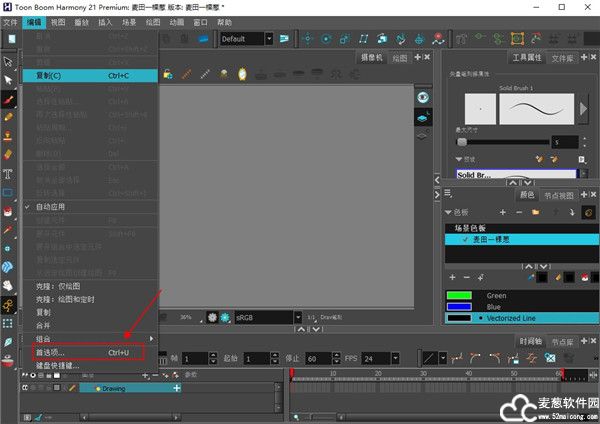Select the Brush tool in left toolbar
Screen dimensions: 600x424
(x=9, y=101)
